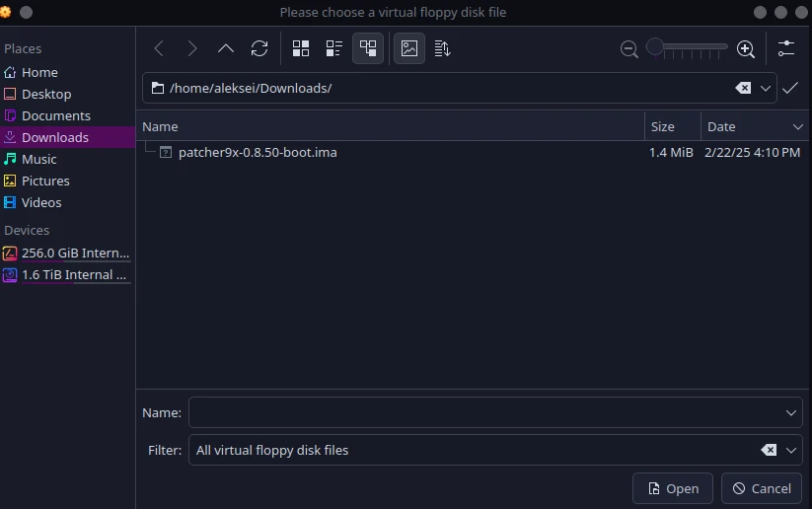Open the dialog options settings icon

(x=786, y=48)
